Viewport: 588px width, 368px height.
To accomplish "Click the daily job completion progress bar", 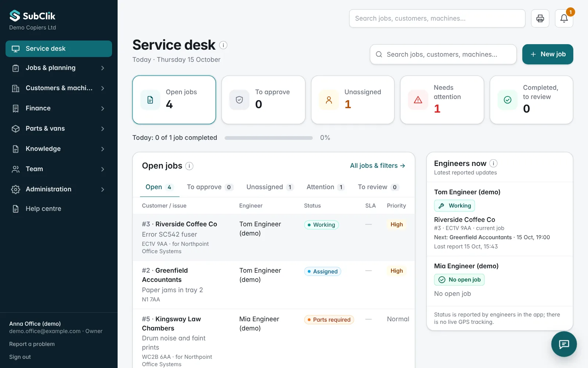I will (x=269, y=138).
